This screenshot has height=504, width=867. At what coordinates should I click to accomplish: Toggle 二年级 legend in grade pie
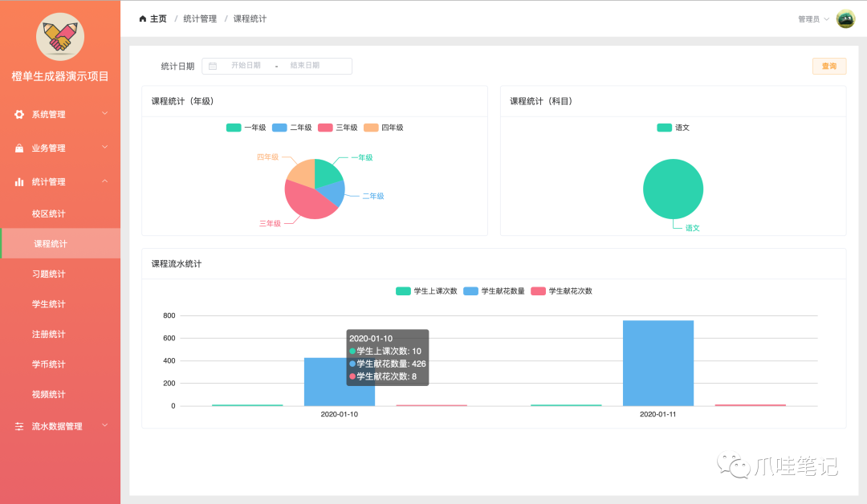pyautogui.click(x=292, y=128)
